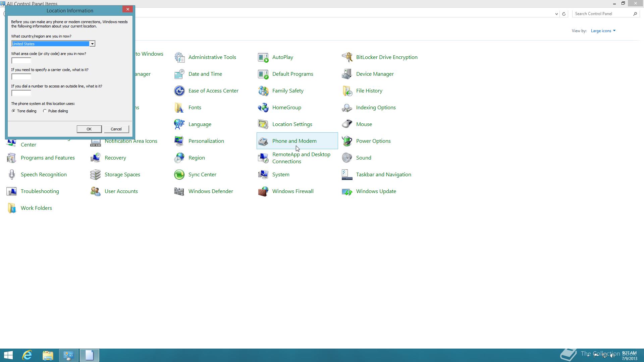Click the Date and Time icon
The width and height of the screenshot is (644, 362).
coord(179,74)
